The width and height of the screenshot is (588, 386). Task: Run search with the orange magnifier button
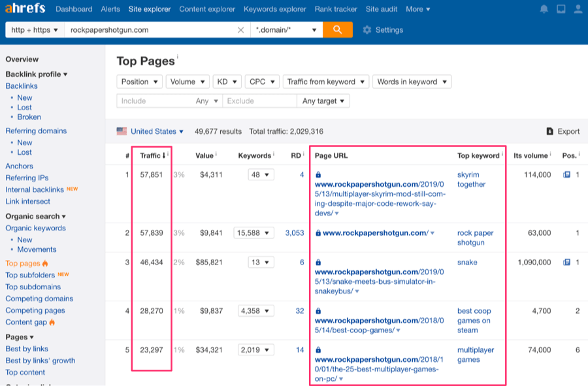point(338,29)
